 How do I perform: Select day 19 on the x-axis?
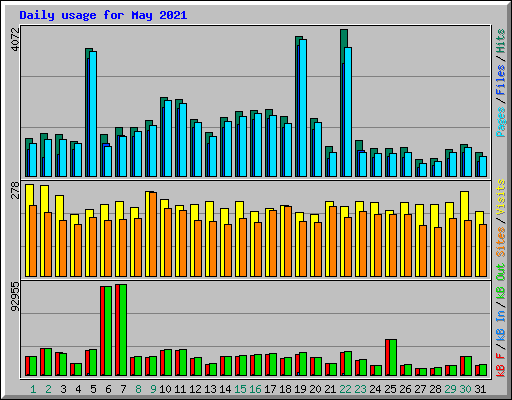(300, 389)
